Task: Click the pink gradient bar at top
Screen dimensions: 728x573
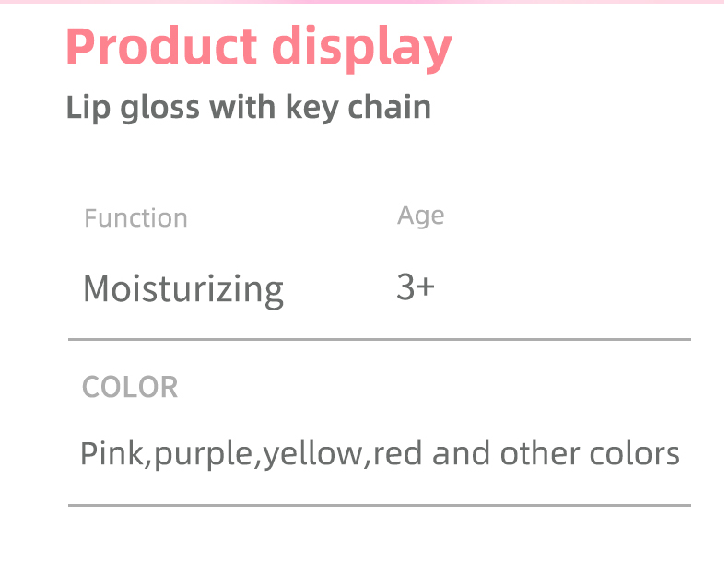Action: point(364,2)
